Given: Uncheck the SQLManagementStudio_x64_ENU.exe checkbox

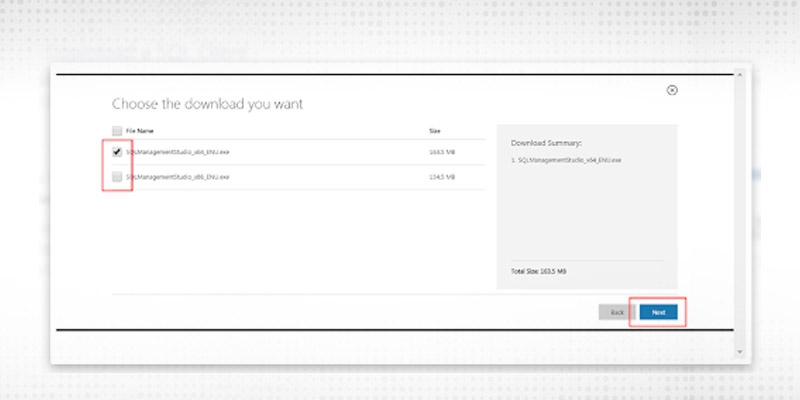Looking at the screenshot, I should tap(117, 153).
